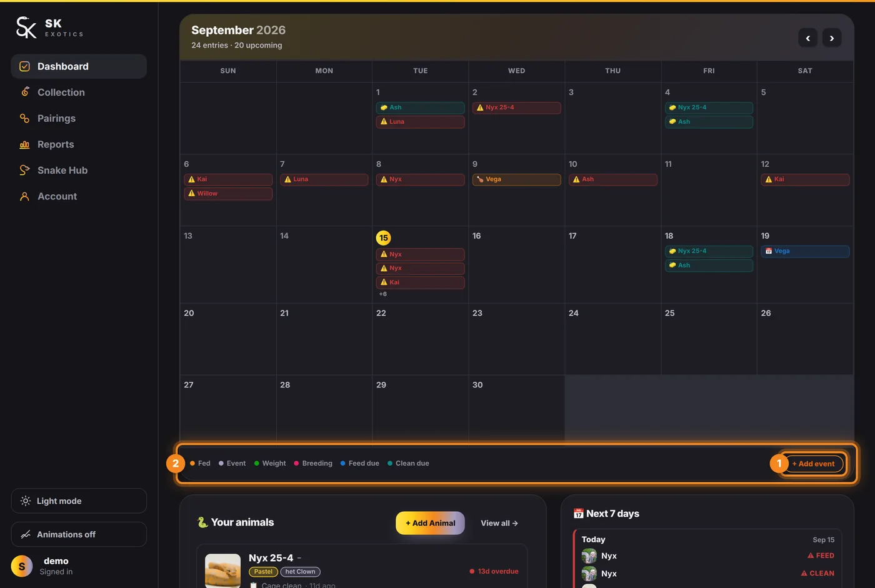
Task: Open the Pairings page
Action: point(79,118)
